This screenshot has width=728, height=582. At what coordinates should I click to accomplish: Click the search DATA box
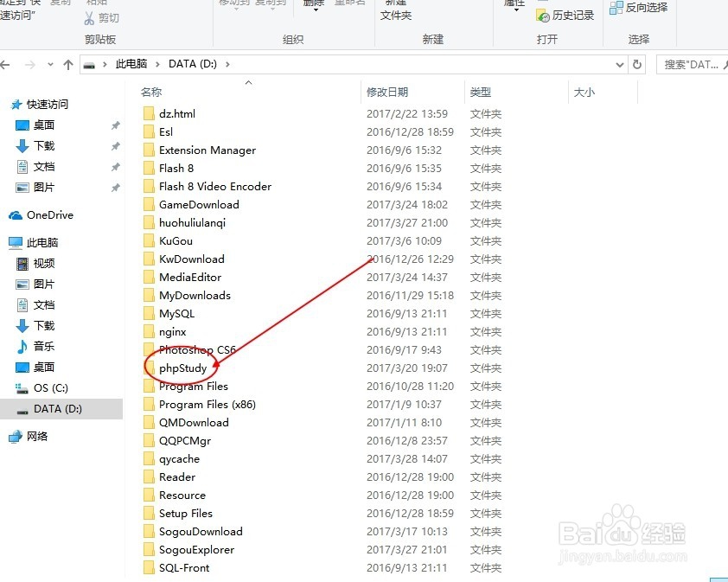pyautogui.click(x=692, y=65)
